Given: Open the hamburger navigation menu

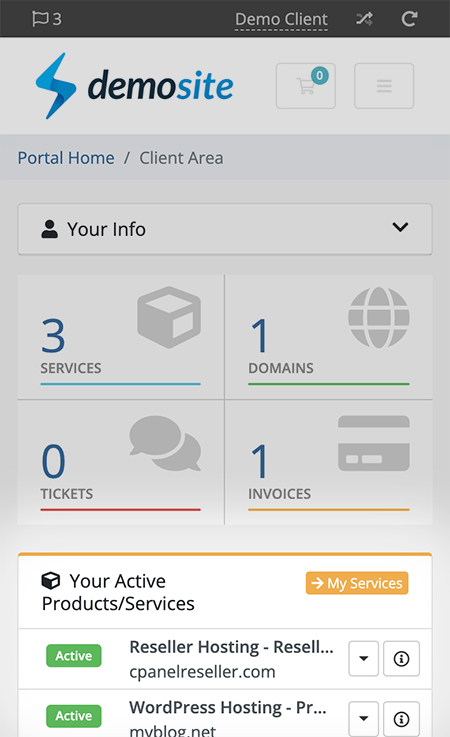Looking at the screenshot, I should point(384,86).
